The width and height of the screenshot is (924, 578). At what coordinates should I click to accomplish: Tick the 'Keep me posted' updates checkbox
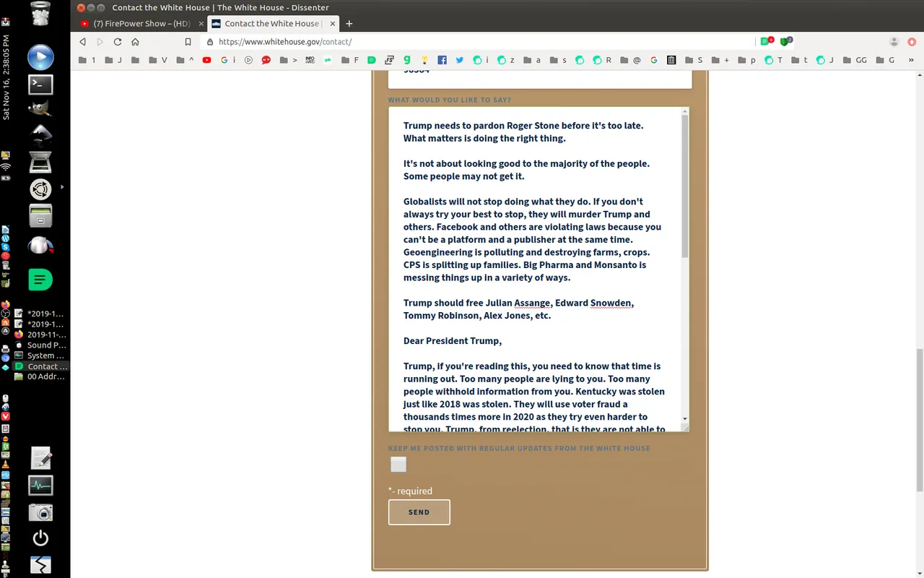[398, 465]
